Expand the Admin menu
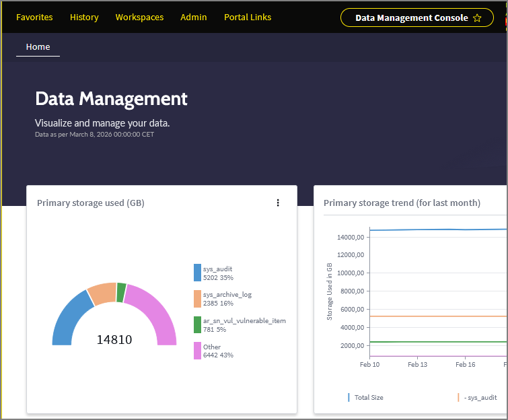The height and width of the screenshot is (420, 508). (194, 17)
